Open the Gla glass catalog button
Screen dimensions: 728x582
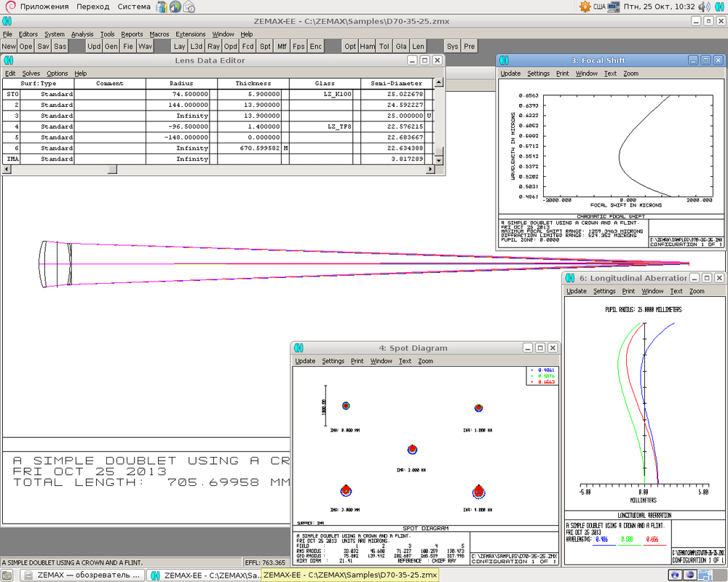tap(401, 46)
